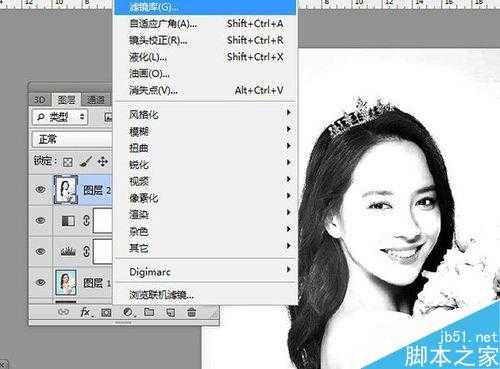
Task: Create new adjustment layer via circle icon
Action: click(x=128, y=312)
